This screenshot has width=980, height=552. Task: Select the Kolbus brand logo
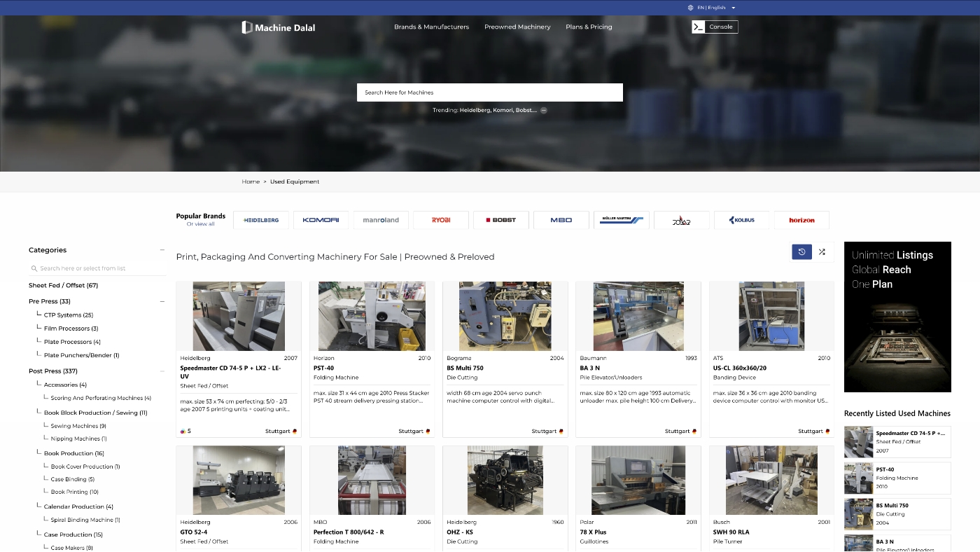741,220
